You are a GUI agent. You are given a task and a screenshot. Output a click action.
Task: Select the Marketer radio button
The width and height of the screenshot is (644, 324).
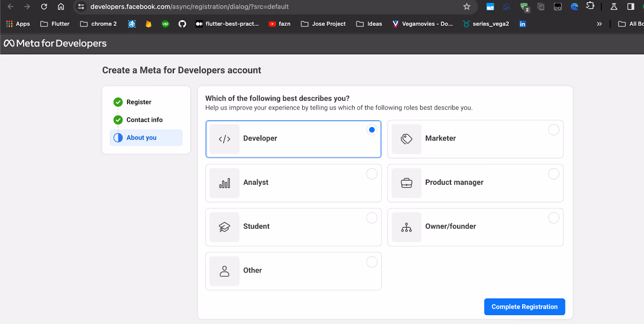(x=554, y=130)
